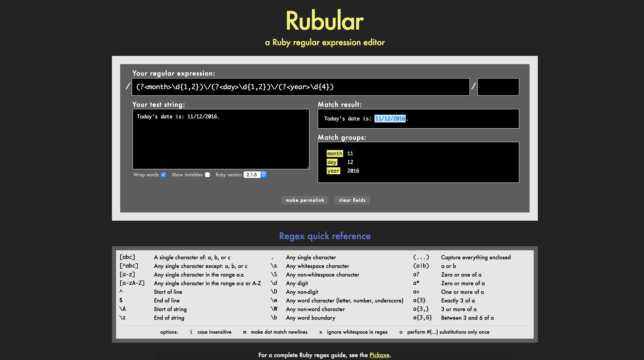Click the Ruby version stepper arrows
This screenshot has width=644, height=360.
[x=263, y=175]
